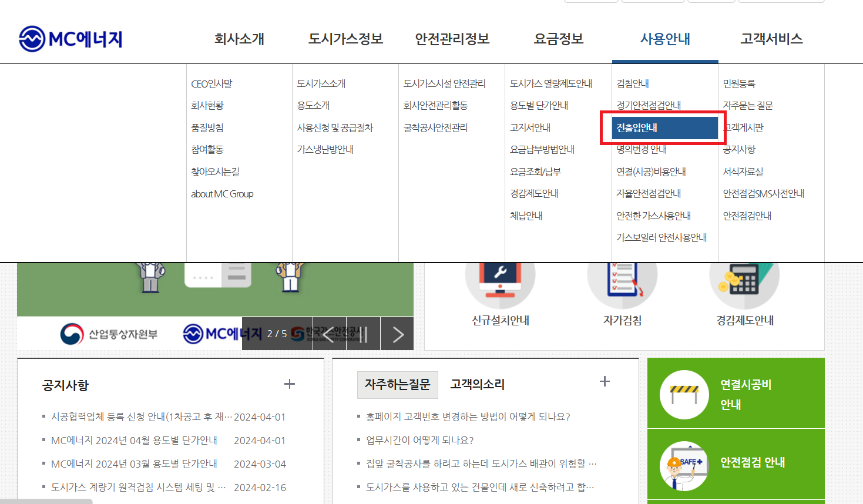This screenshot has width=863, height=504.
Task: Select the 자가검침 checklist icon
Action: 622,280
